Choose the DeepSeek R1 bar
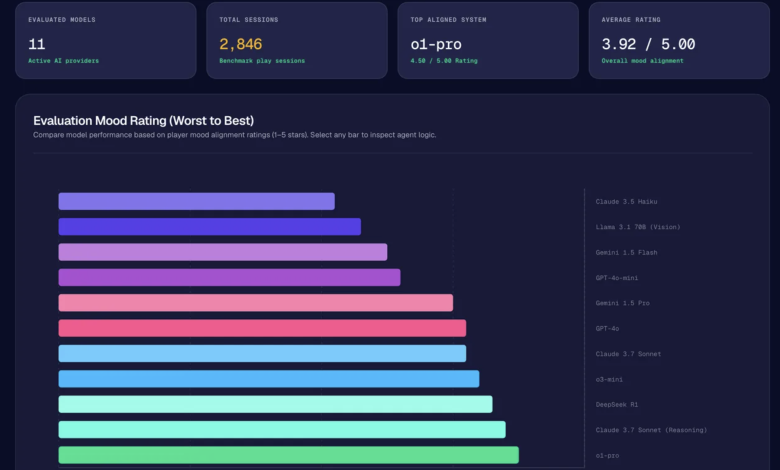Image resolution: width=780 pixels, height=470 pixels. (x=276, y=404)
